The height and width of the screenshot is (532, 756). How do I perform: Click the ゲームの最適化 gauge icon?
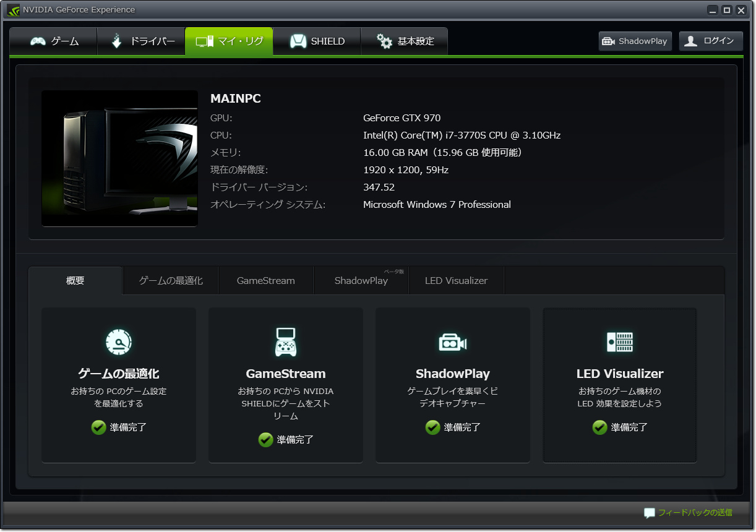(119, 342)
